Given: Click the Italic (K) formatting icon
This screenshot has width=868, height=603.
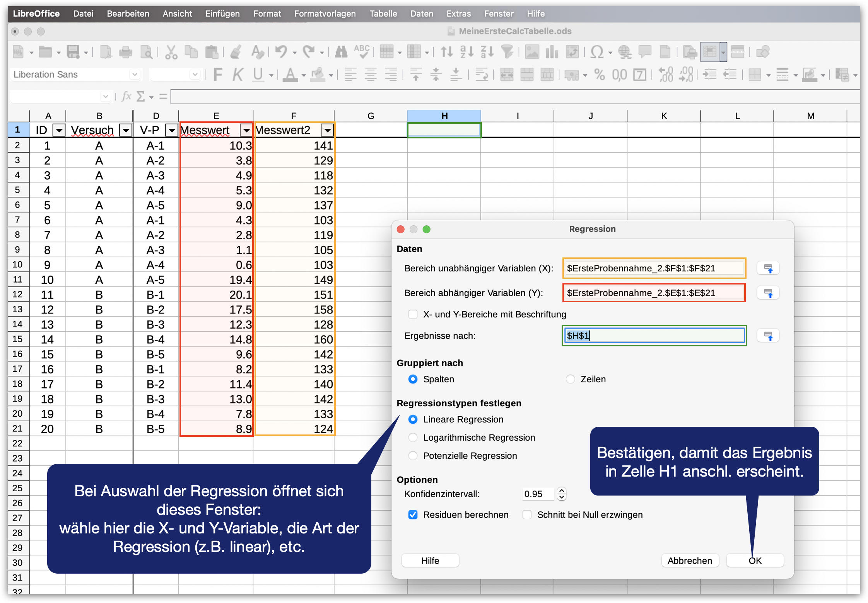Looking at the screenshot, I should 238,74.
